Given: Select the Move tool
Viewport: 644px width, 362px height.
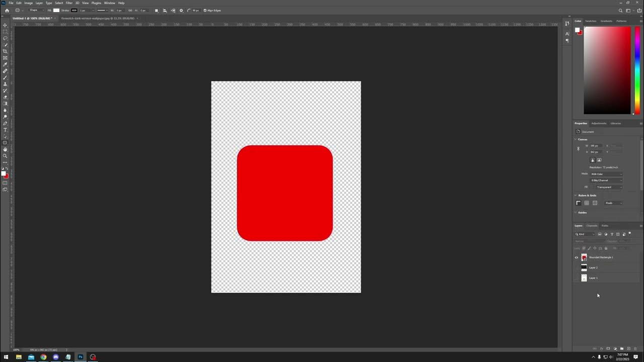Looking at the screenshot, I should (x=5, y=25).
